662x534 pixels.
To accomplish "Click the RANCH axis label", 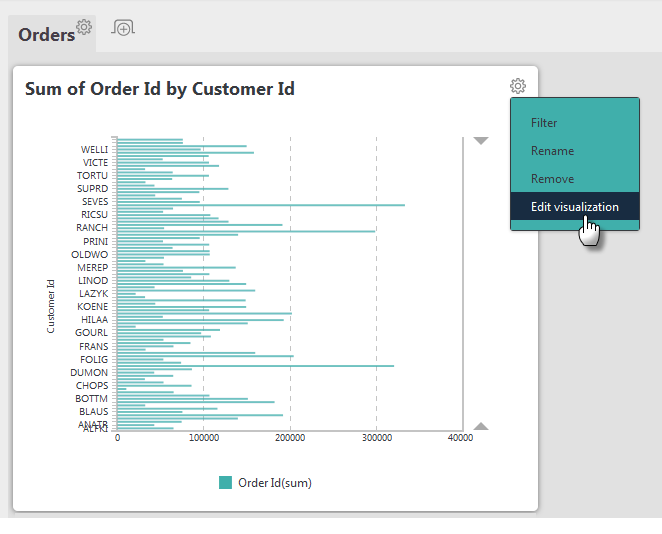I will 92,228.
